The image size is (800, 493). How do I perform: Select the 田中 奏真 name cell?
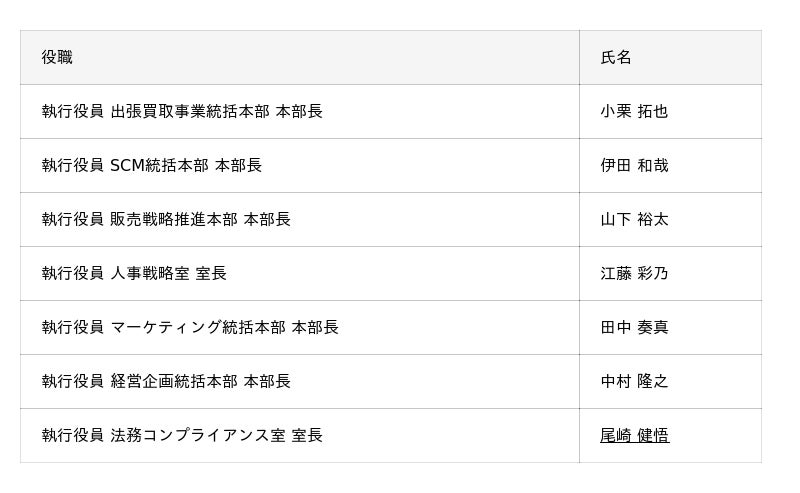click(634, 328)
